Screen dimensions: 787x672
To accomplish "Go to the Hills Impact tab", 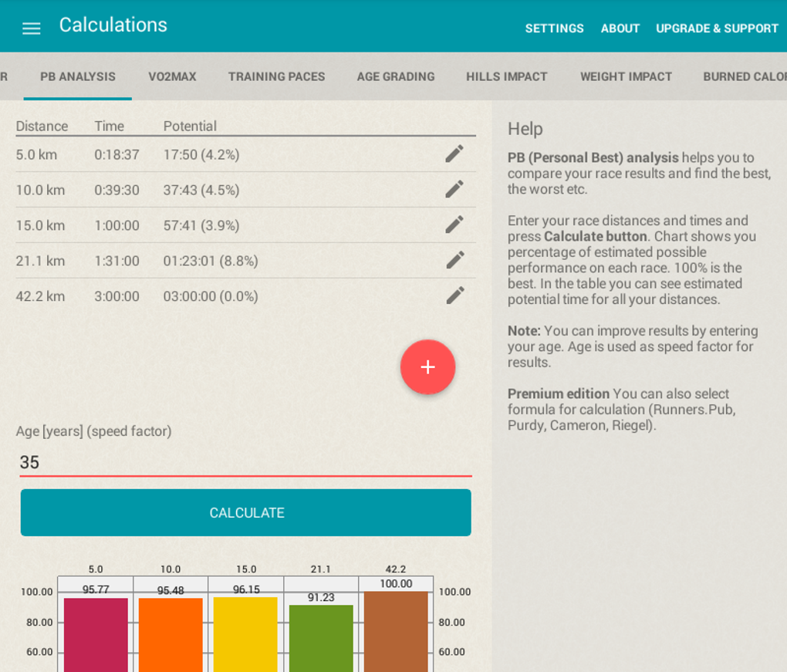I will [506, 77].
